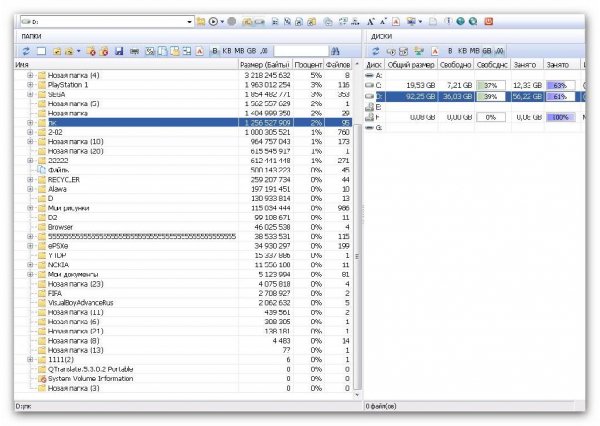Click the network computers icon in disks toolbar
The height and width of the screenshot is (426, 600).
[419, 51]
